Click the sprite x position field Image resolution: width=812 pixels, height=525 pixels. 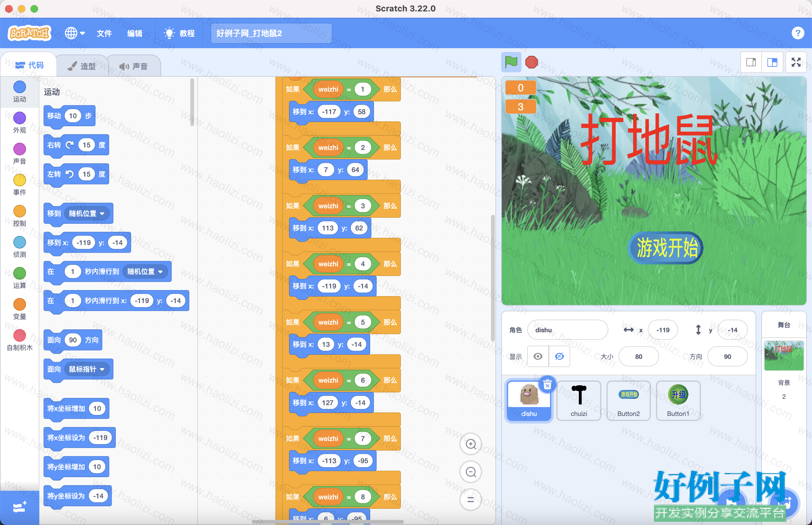663,330
